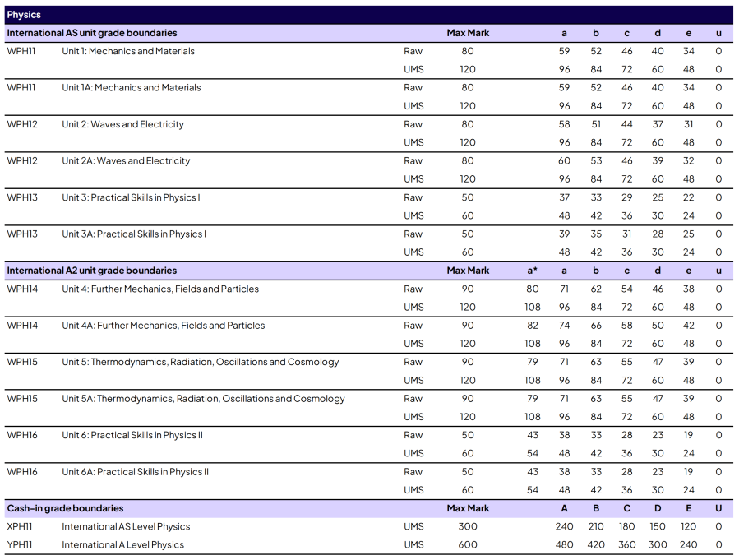The width and height of the screenshot is (739, 560).
Task: Click the International AS Level Physics entry
Action: pos(126,527)
